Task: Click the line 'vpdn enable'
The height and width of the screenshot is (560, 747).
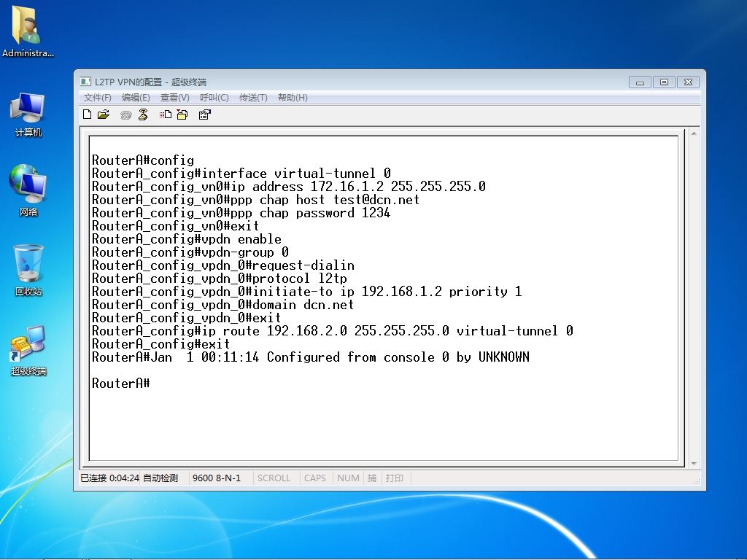Action: pyautogui.click(x=187, y=239)
